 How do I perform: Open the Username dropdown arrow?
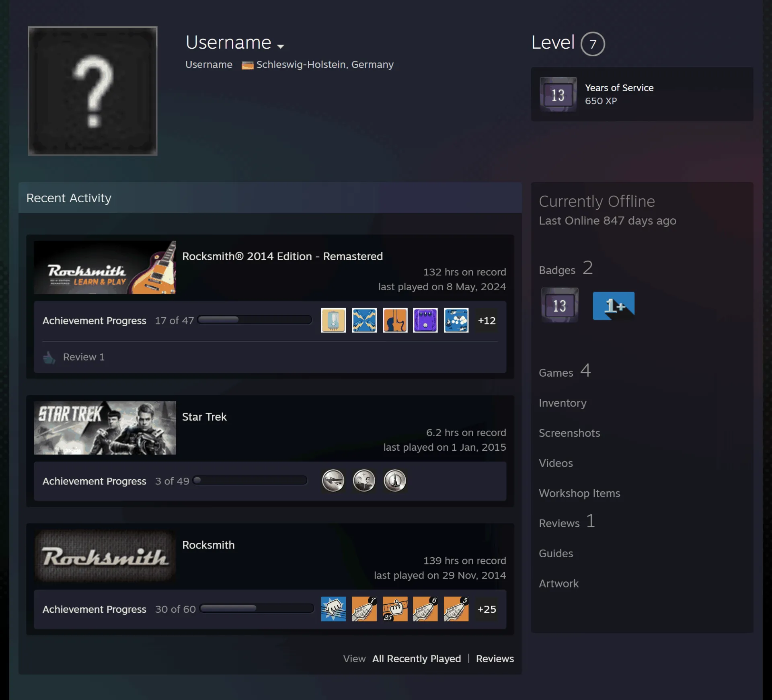281,46
